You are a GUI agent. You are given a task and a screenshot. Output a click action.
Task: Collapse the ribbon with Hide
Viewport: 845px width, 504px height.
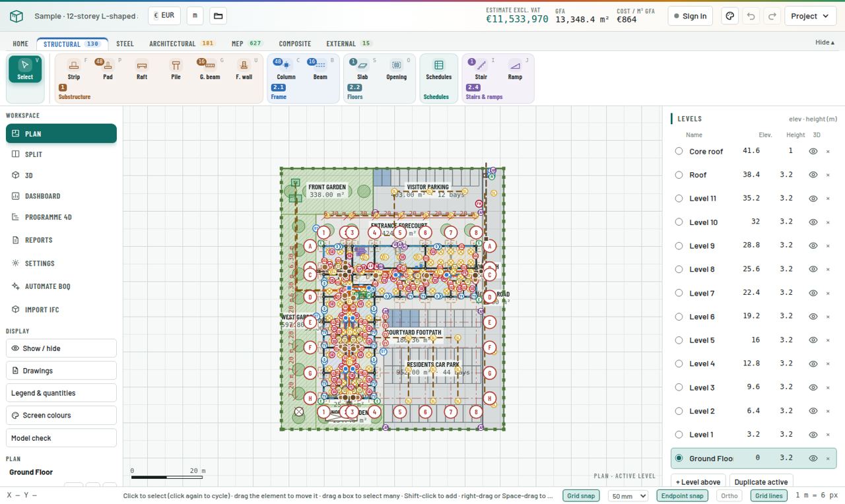tap(825, 42)
